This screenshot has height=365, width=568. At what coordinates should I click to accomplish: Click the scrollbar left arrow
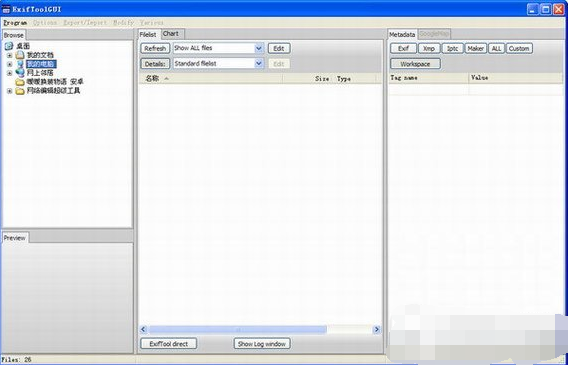[143, 330]
